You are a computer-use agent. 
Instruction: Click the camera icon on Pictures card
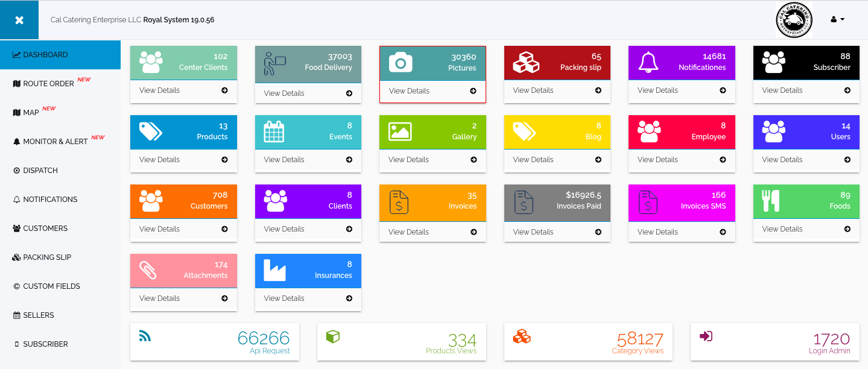point(401,62)
